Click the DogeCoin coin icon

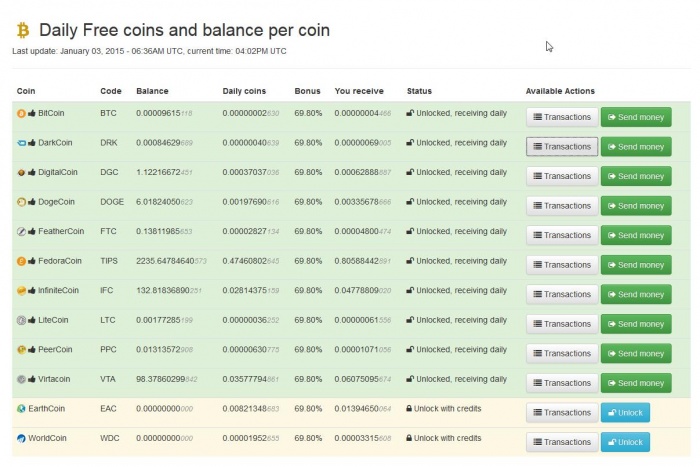pyautogui.click(x=21, y=202)
